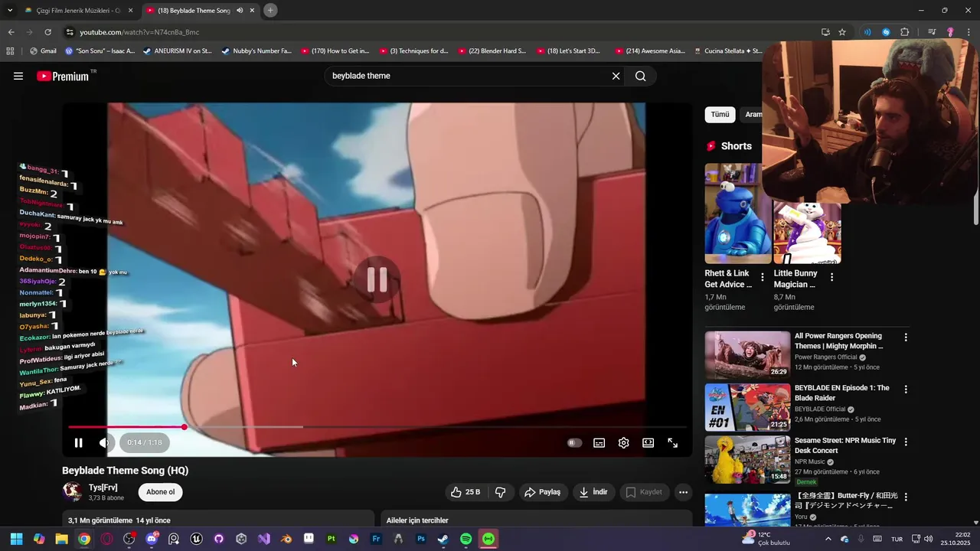Dislike the video
Viewport: 980px width, 551px height.
(x=501, y=492)
